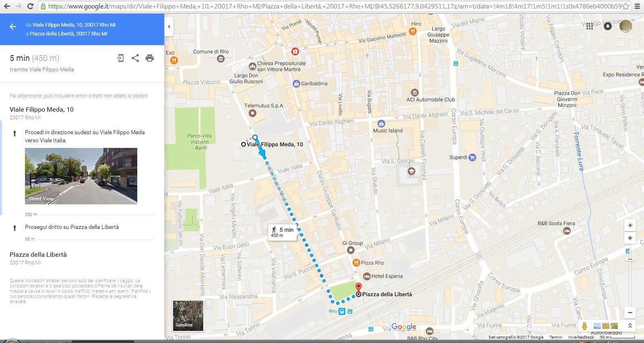The image size is (644, 343).
Task: Open the Google apps grid
Action: [590, 26]
